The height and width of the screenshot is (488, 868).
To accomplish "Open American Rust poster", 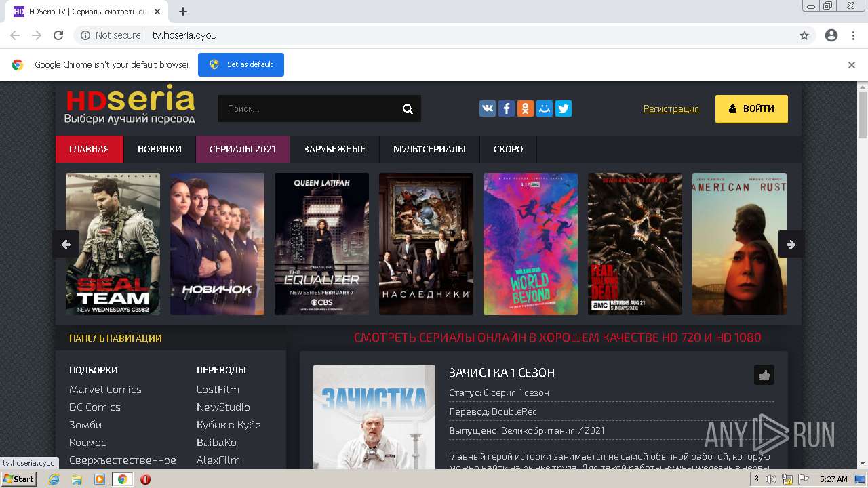I will [x=739, y=244].
